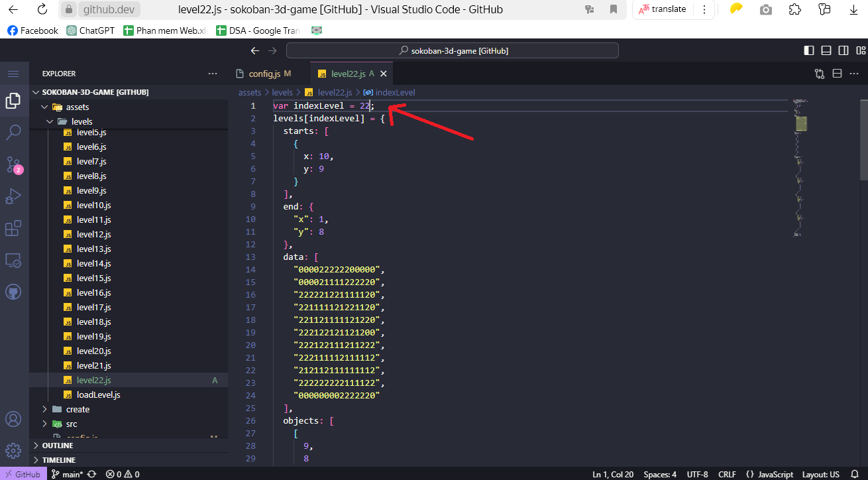The width and height of the screenshot is (868, 480).
Task: Collapse the SOKOBAN-3D-GAME root folder
Action: point(95,92)
